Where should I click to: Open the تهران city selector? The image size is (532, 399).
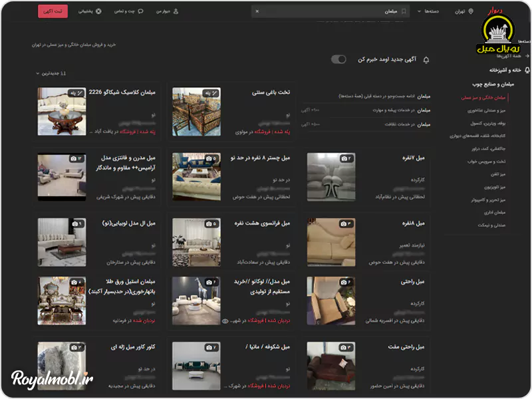[464, 11]
